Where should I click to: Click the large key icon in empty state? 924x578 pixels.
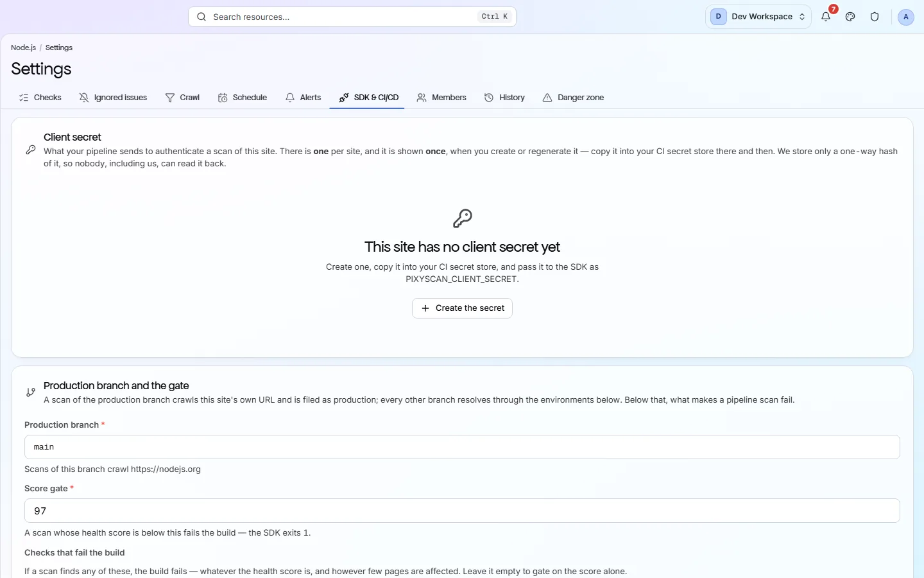(x=462, y=218)
